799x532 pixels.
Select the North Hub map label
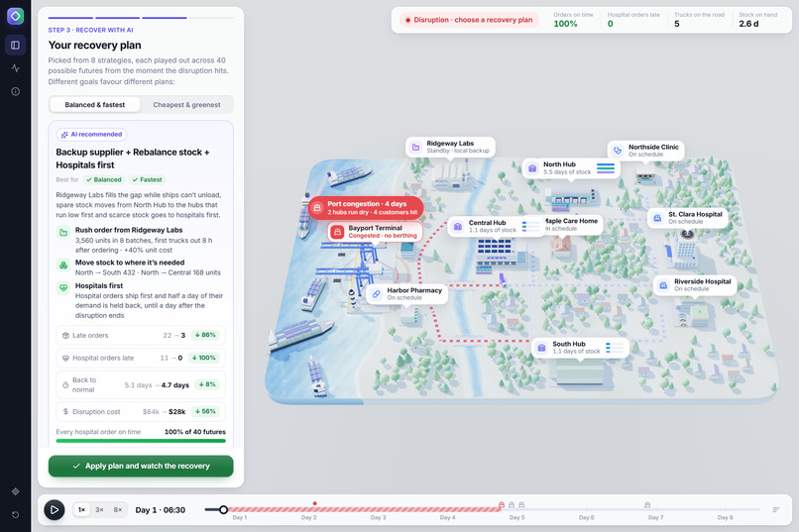click(x=571, y=168)
